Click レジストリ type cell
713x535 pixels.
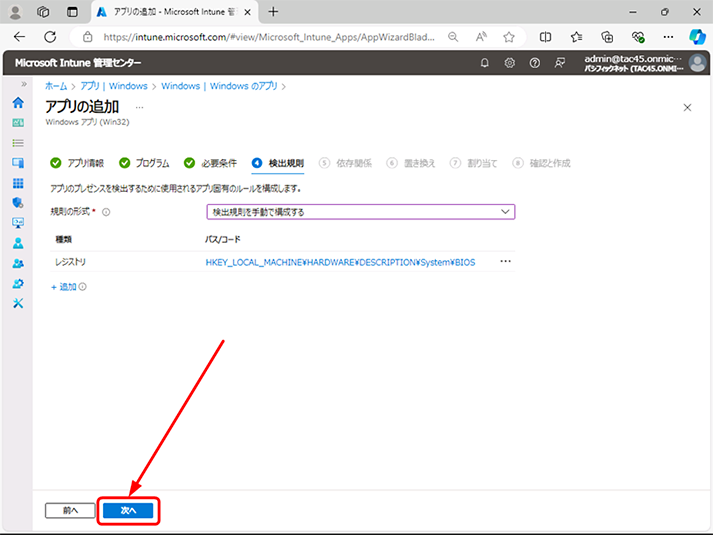pos(70,262)
